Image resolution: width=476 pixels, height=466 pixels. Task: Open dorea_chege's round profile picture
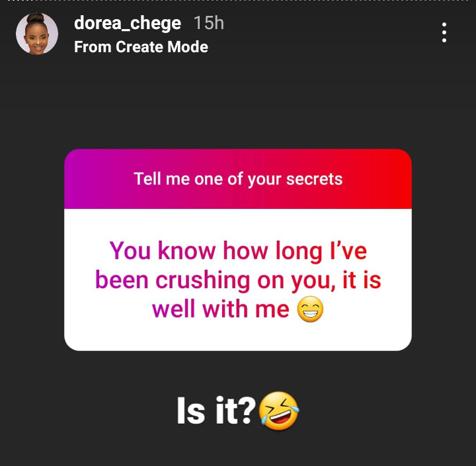[37, 34]
